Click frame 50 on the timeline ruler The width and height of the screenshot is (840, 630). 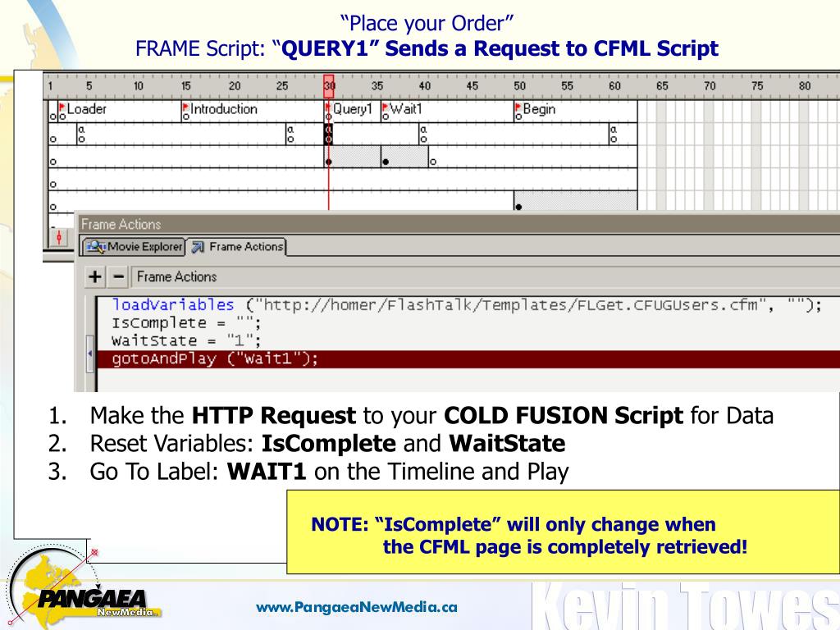(x=519, y=86)
